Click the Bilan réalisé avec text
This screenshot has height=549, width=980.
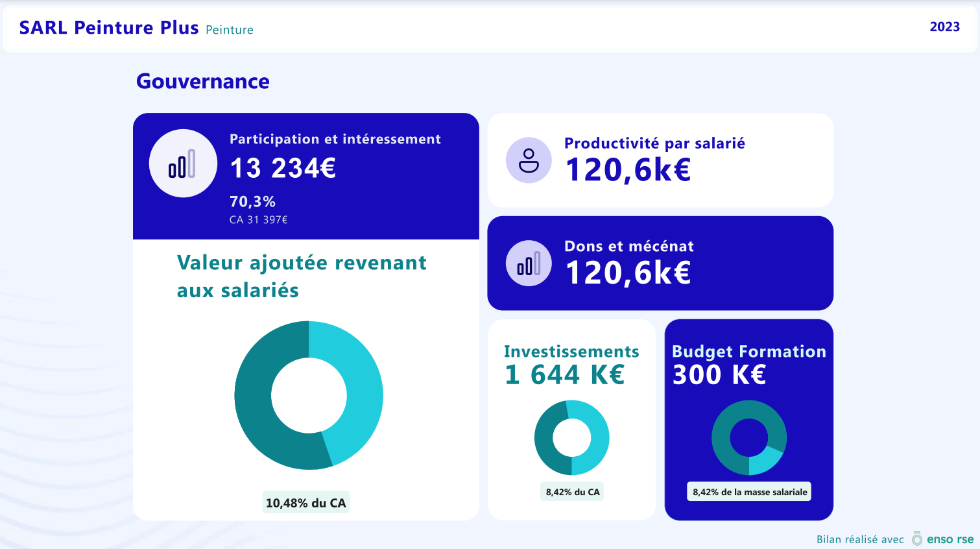[x=860, y=539]
